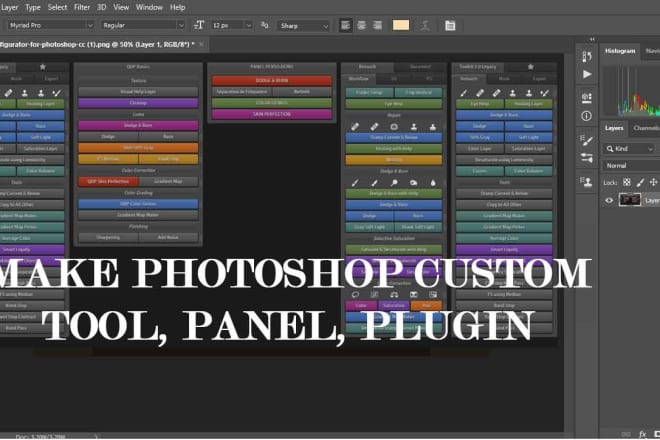
Task: Click the layer filter search icon
Action: (609, 149)
